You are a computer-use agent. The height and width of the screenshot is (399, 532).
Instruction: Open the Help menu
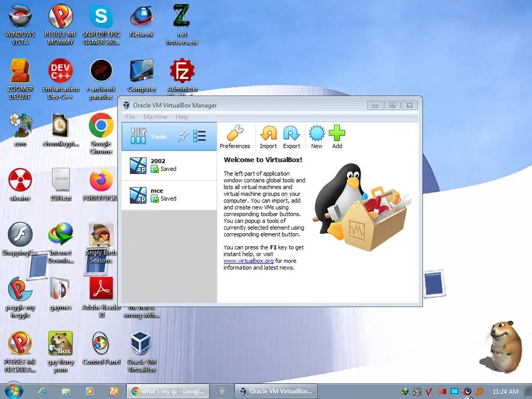point(182,117)
